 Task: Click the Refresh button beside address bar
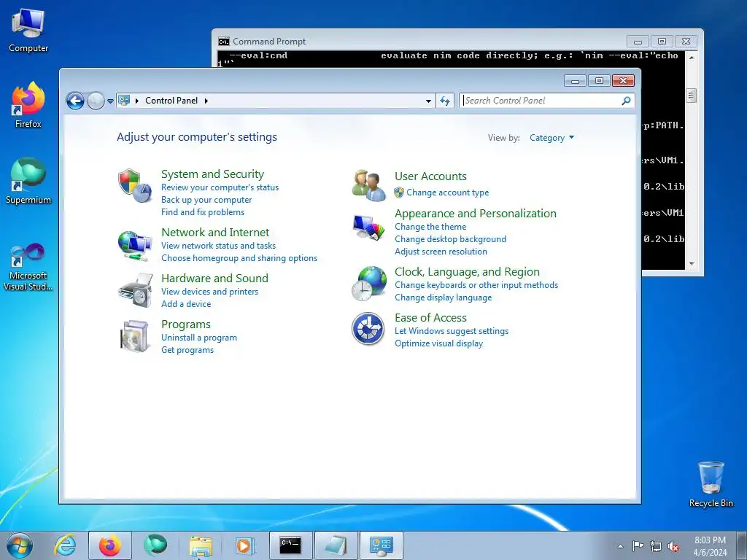(x=445, y=101)
